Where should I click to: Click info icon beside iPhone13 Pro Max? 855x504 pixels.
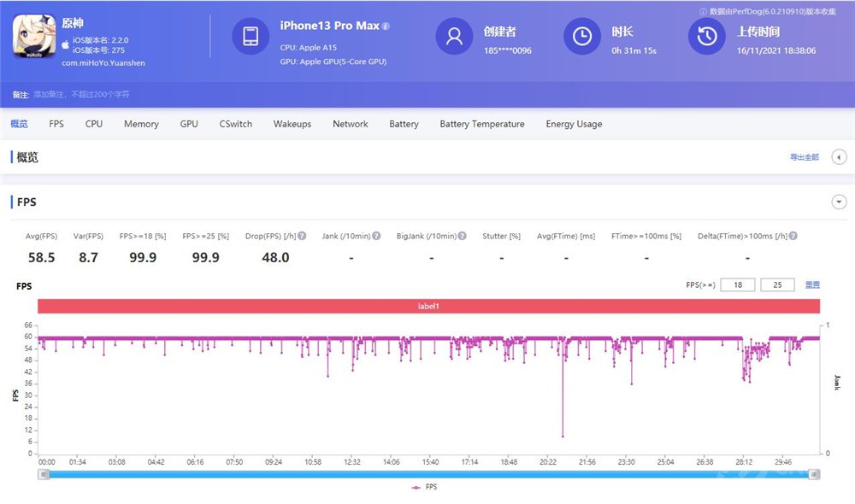click(x=386, y=26)
